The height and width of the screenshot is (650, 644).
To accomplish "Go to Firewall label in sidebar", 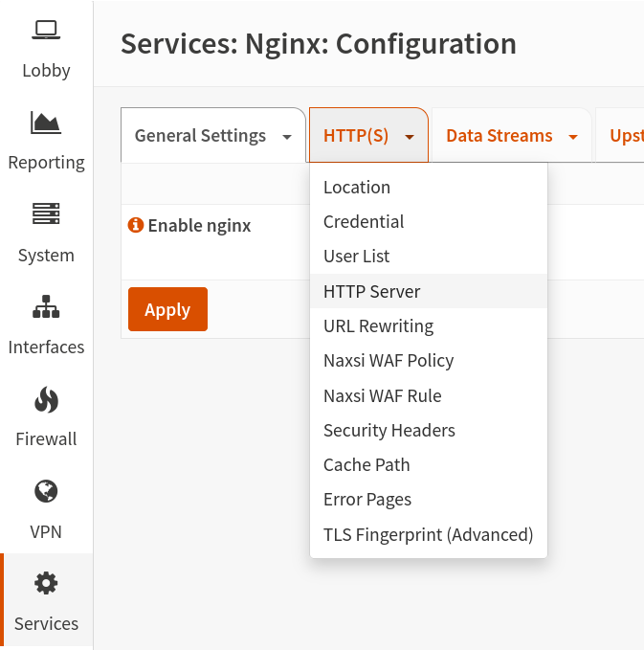I will 46,439.
